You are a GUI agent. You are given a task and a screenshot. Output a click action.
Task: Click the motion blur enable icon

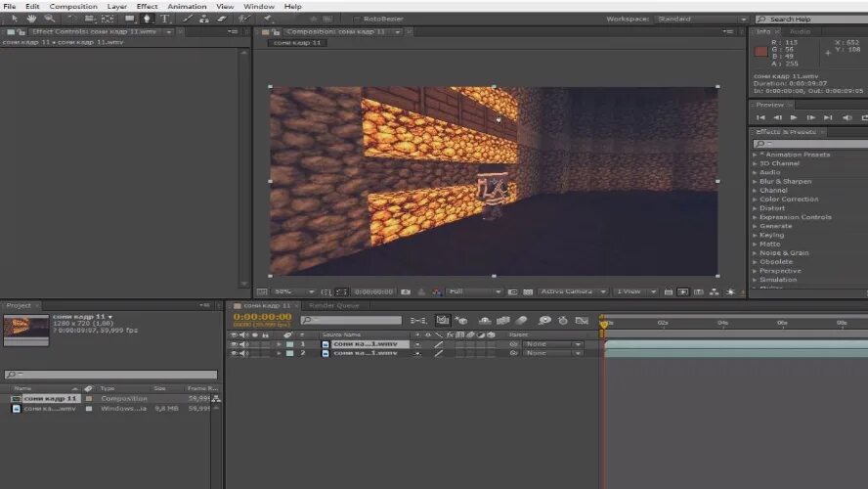[x=521, y=321]
